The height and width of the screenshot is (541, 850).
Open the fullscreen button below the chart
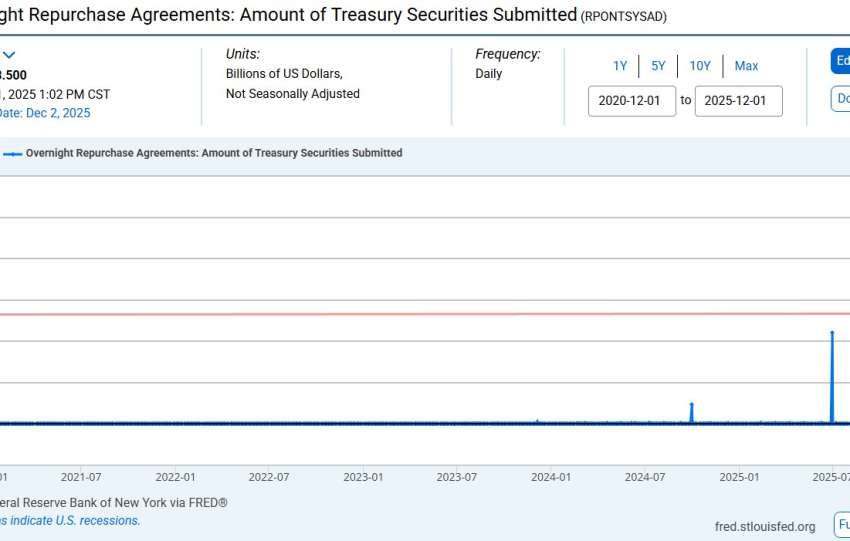click(842, 524)
